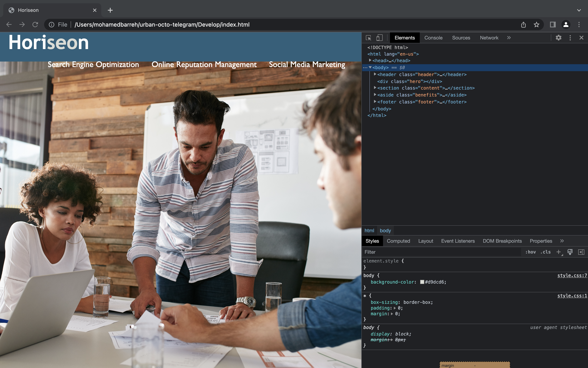This screenshot has height=368, width=588.
Task: Bookmark this page with the star
Action: (x=537, y=25)
